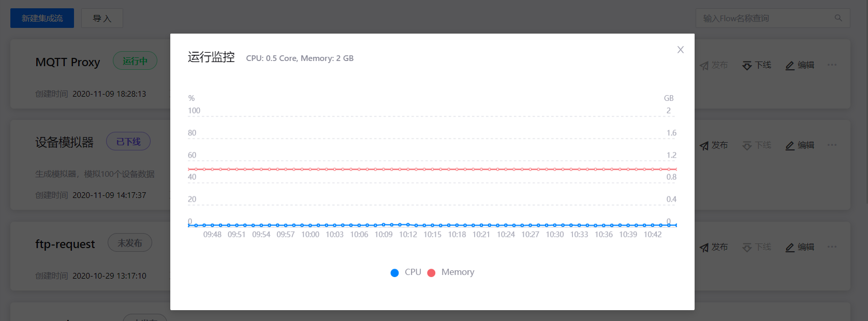Click the search magnifier icon

(838, 18)
